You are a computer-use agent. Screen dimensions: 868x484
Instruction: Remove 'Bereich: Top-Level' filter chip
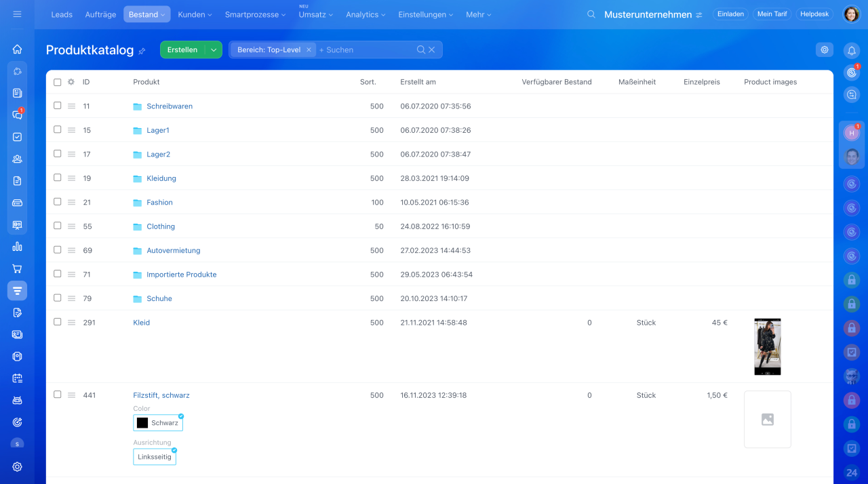click(x=309, y=49)
